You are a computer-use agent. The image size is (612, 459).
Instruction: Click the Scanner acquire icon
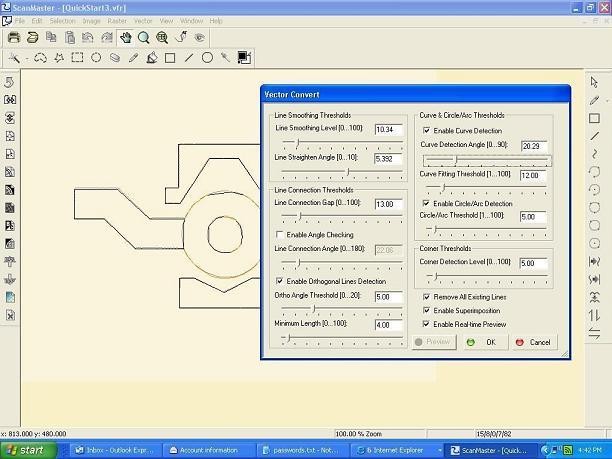(32, 37)
